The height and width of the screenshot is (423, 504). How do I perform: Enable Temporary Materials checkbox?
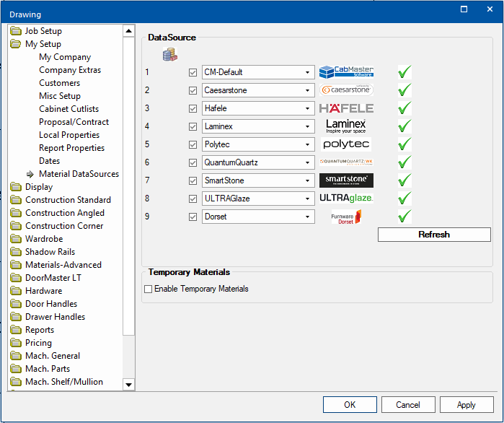pos(149,289)
